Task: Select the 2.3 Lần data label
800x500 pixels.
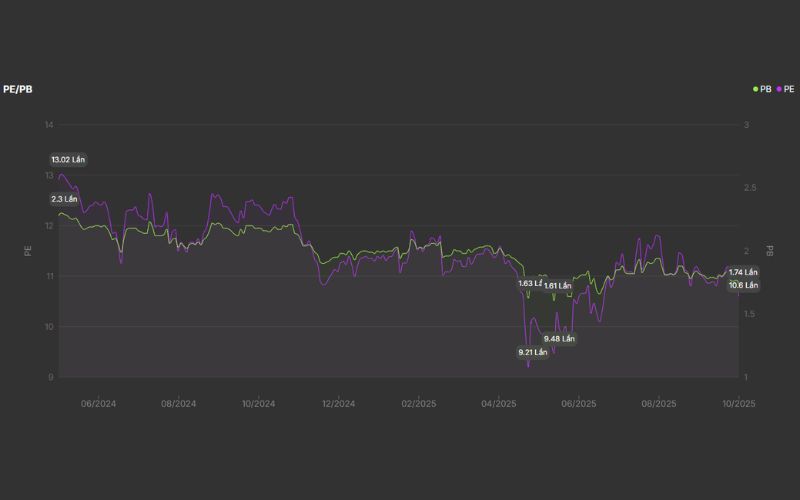Action: pos(64,199)
